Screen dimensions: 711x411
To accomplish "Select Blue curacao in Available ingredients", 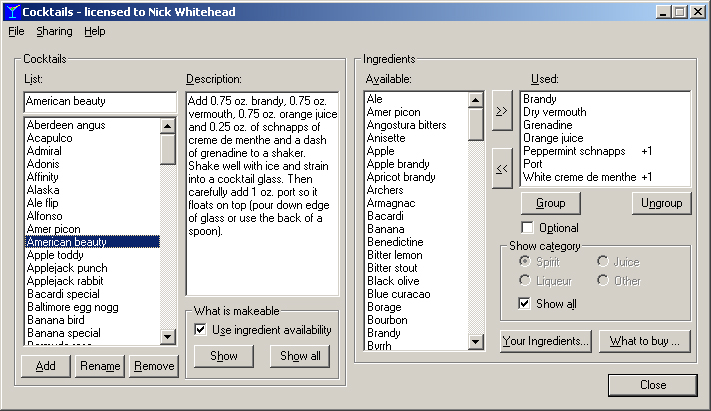I will coord(416,294).
